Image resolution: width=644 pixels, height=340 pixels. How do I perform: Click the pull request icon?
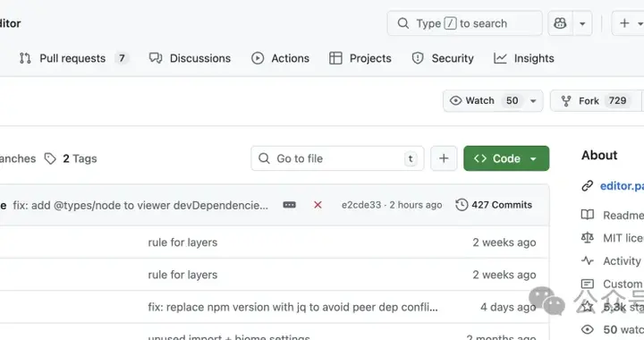click(25, 58)
